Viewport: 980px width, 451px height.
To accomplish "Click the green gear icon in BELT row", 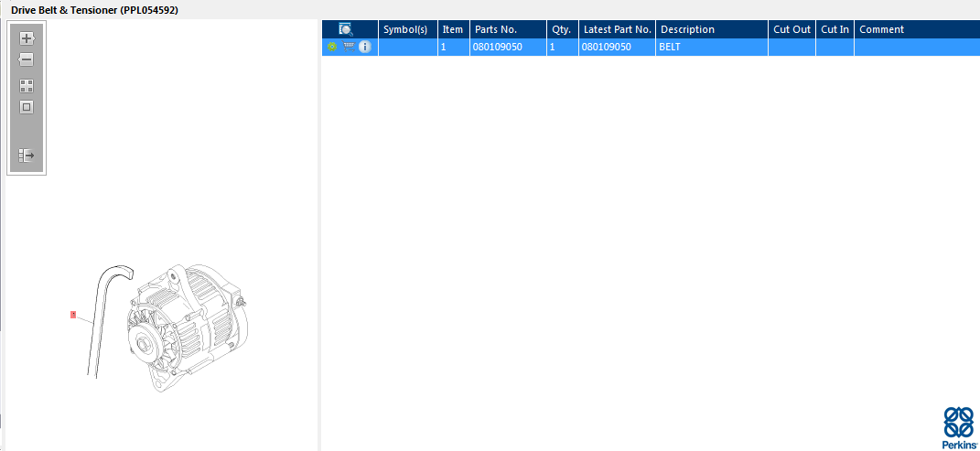I will (332, 47).
